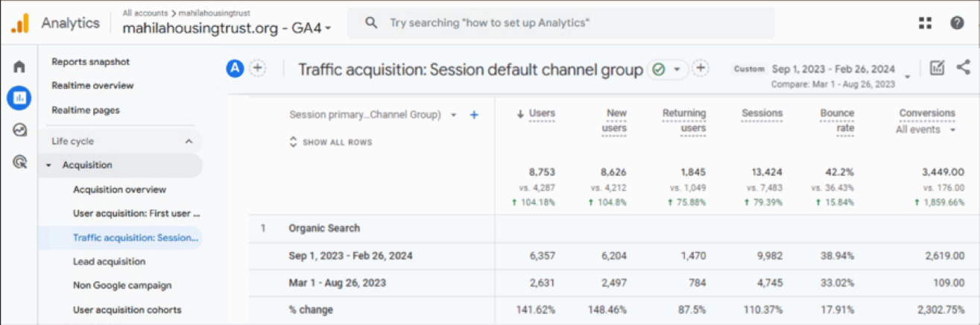The height and width of the screenshot is (325, 980).
Task: Click 'Sep 1, 2023 - Feb 26, 2024' row label
Action: 350,256
